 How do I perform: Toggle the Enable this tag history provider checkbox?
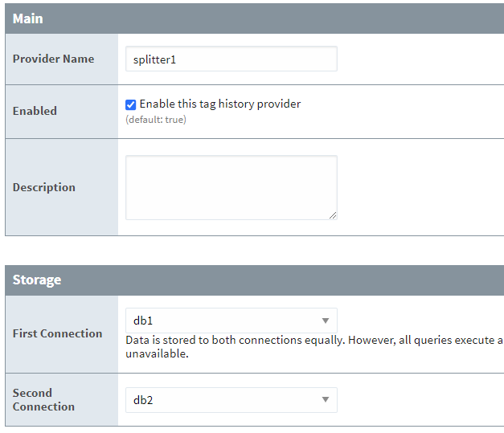pos(131,104)
